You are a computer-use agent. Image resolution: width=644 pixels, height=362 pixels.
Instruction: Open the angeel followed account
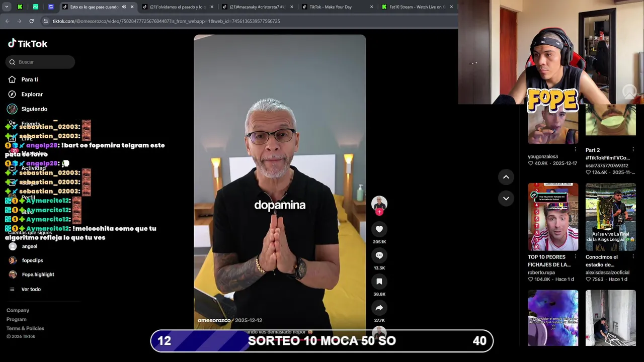pyautogui.click(x=29, y=246)
